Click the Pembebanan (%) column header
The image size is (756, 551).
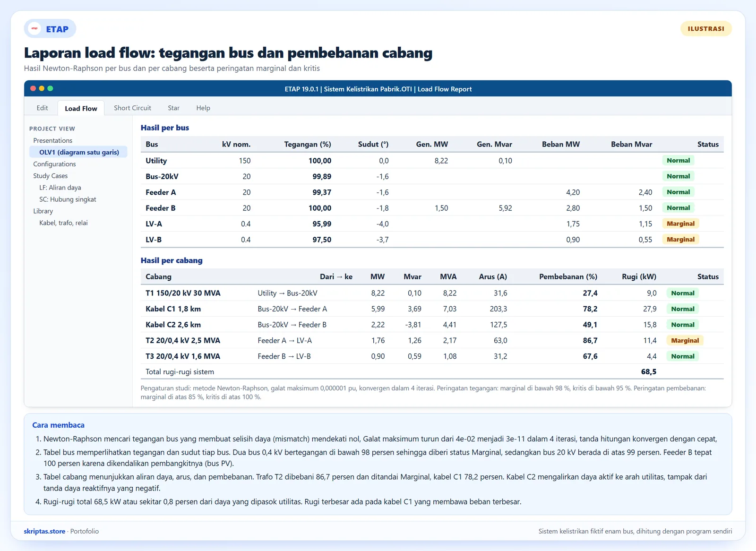(x=568, y=276)
